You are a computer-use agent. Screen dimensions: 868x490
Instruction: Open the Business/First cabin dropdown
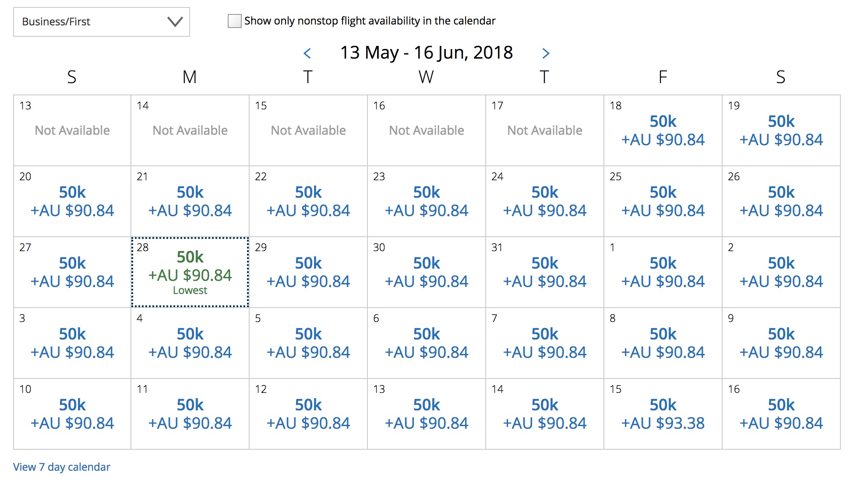coord(102,22)
